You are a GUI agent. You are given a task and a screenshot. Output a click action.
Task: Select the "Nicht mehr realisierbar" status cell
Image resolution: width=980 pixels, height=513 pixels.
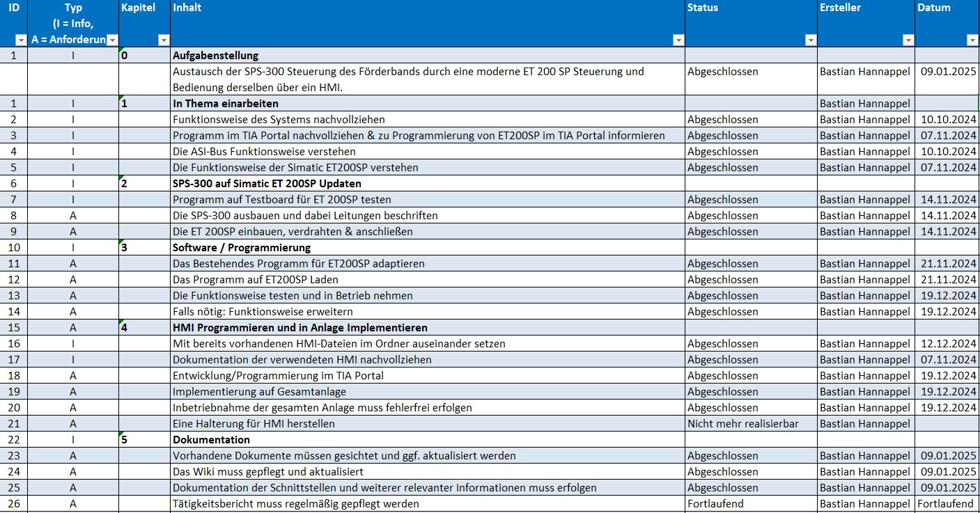tap(743, 424)
